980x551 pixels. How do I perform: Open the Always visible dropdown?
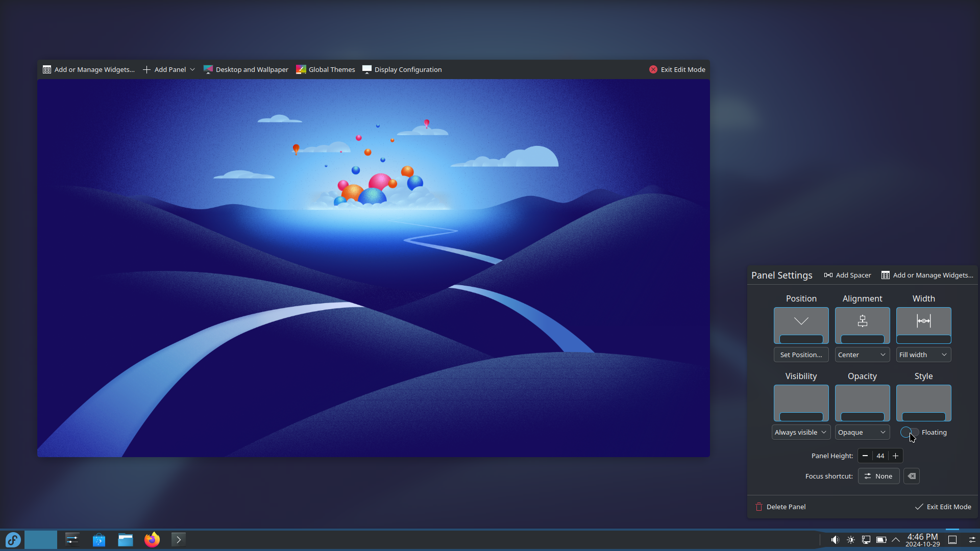(x=801, y=432)
